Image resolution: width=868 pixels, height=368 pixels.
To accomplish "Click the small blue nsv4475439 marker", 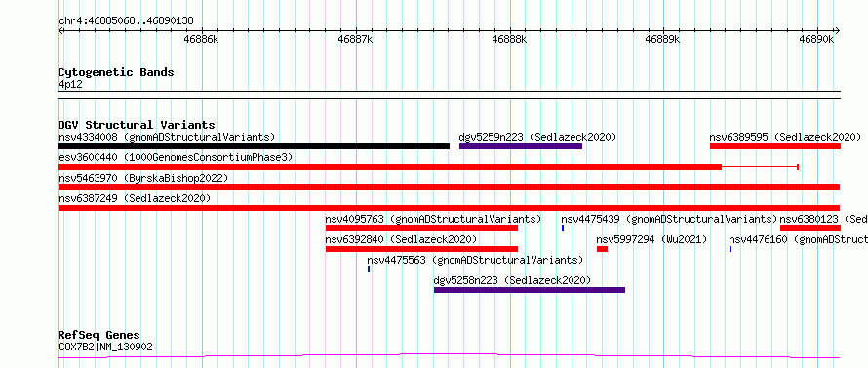I will pos(563,228).
